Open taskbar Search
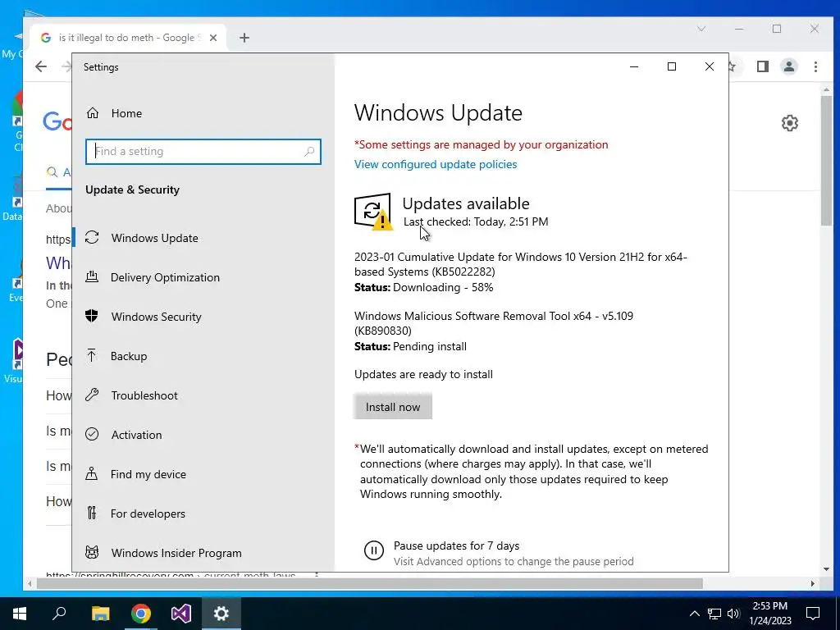 coord(59,614)
